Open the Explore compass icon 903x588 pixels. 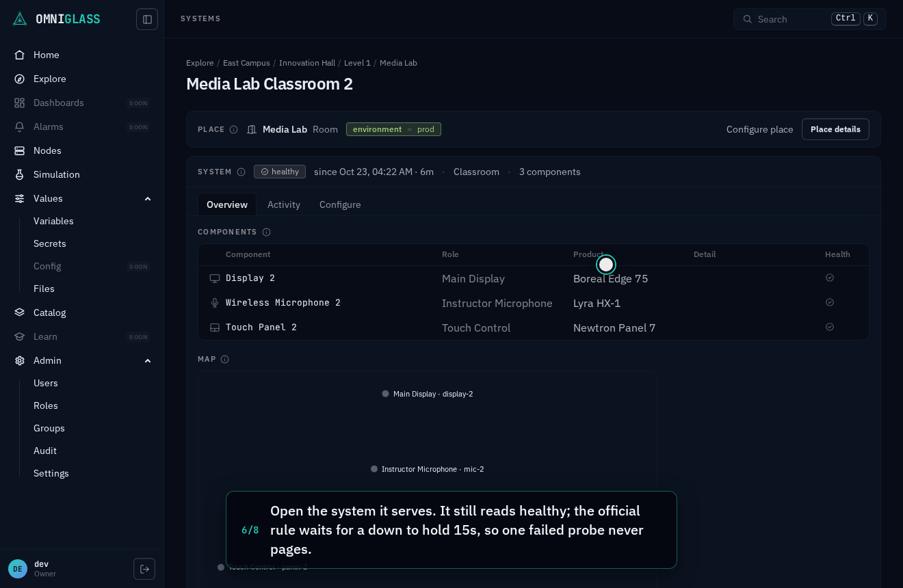point(20,79)
